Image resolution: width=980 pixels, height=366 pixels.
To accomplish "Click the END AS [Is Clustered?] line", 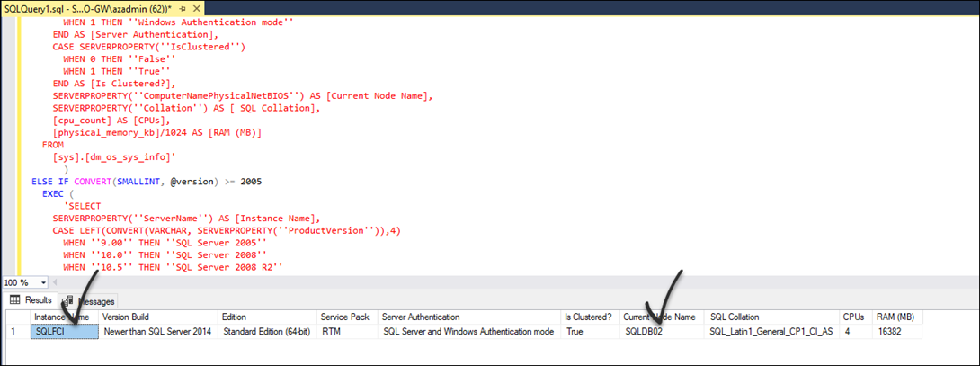I will [114, 84].
